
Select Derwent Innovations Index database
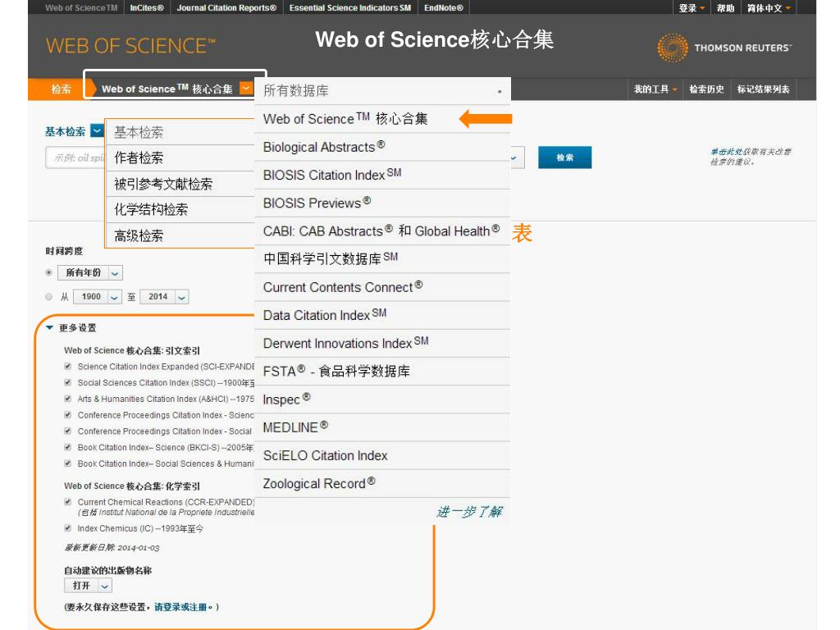382,343
